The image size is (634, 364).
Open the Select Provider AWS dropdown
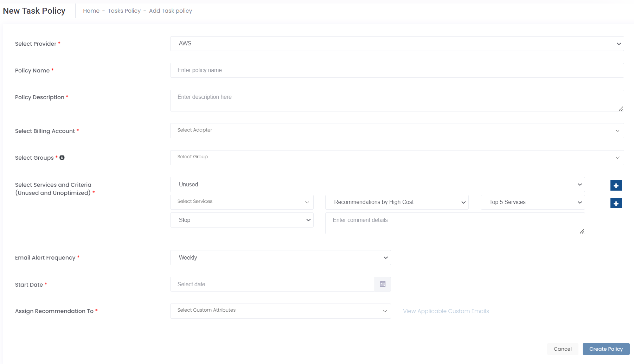397,44
